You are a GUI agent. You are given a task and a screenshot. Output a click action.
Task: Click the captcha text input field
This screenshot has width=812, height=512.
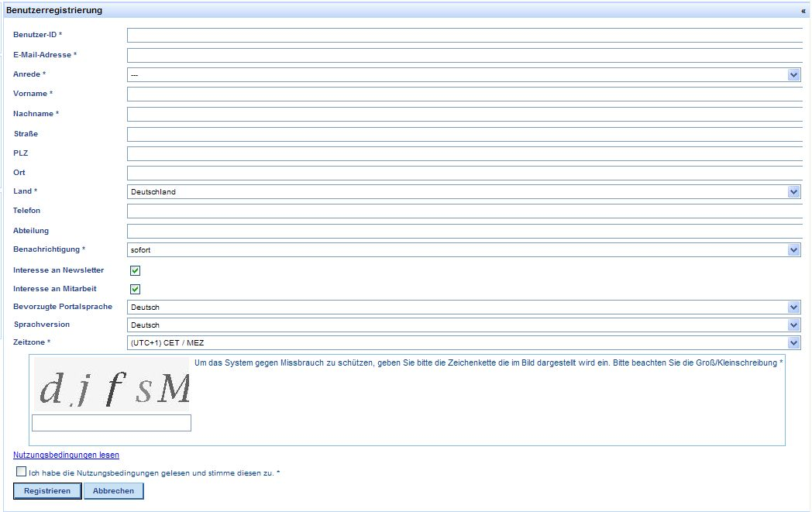click(x=112, y=423)
